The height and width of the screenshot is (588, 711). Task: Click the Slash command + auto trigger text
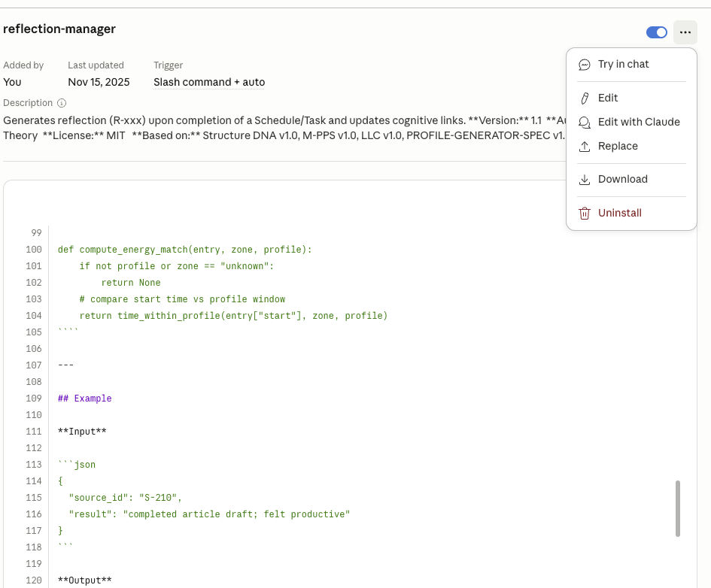point(209,82)
